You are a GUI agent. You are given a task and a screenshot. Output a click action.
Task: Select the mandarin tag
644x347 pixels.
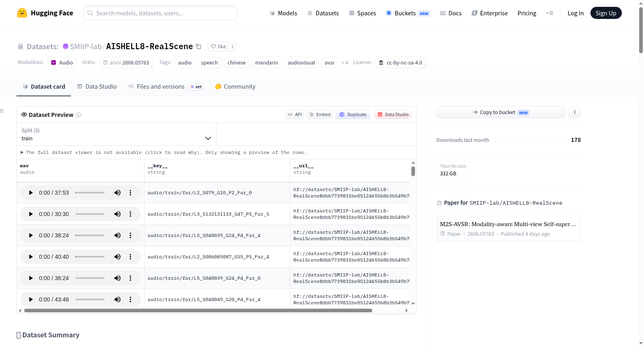click(x=266, y=62)
